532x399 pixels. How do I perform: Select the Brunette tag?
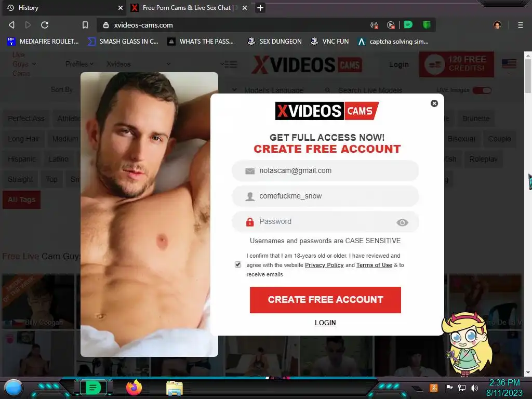476,119
